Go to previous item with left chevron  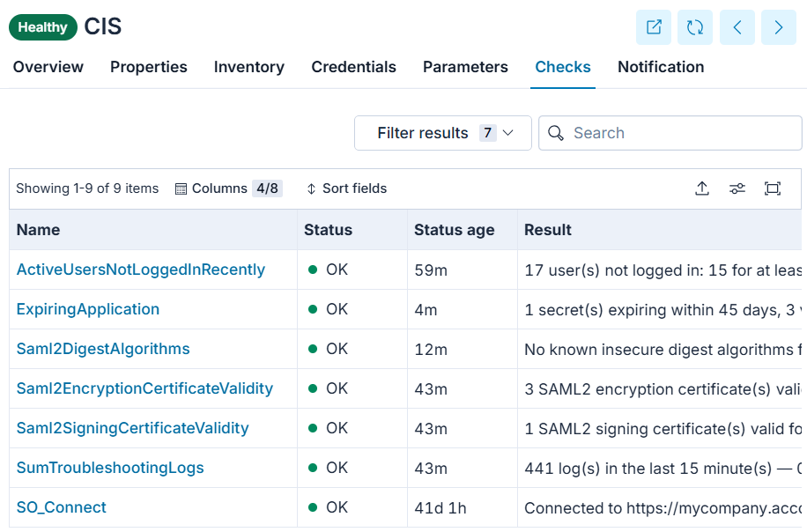[737, 27]
